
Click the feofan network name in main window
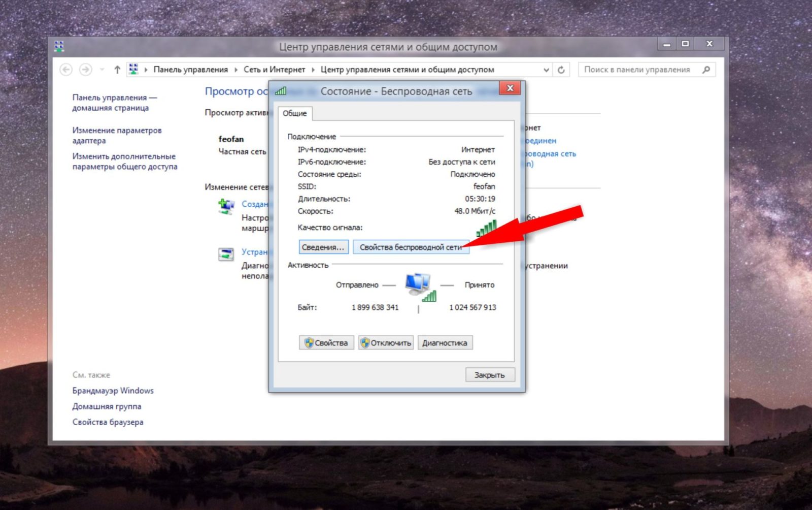(x=231, y=139)
